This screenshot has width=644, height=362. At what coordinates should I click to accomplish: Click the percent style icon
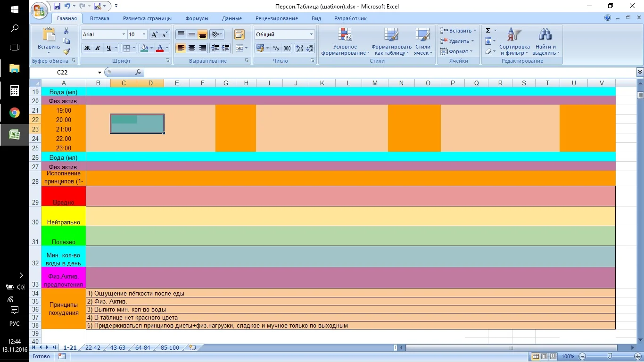click(x=276, y=48)
